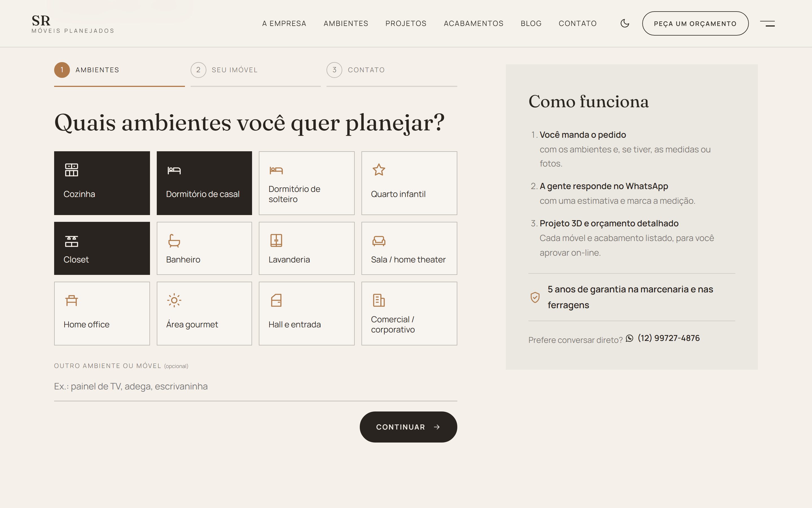Click the bathtub icon in Banheiro
Screen dimensions: 812x508
[x=174, y=240]
